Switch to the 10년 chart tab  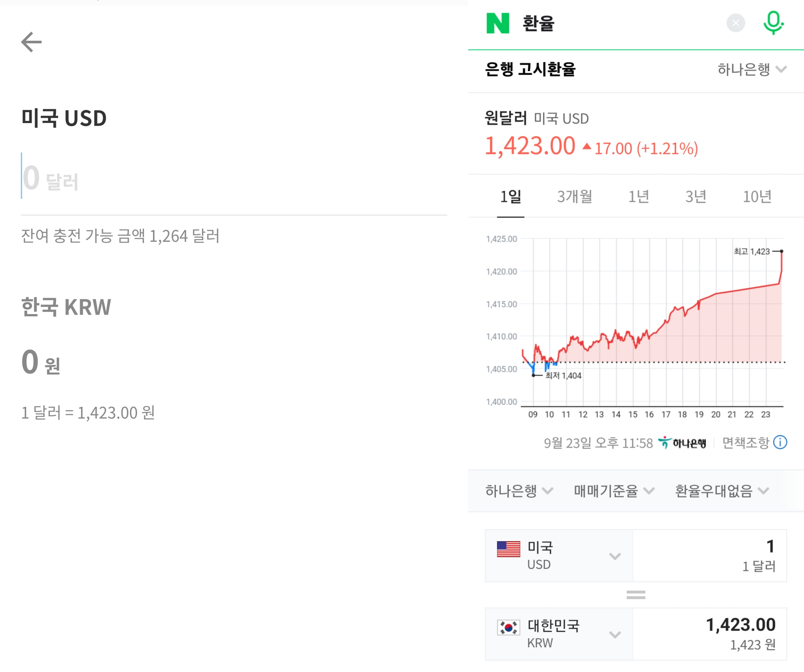(757, 196)
